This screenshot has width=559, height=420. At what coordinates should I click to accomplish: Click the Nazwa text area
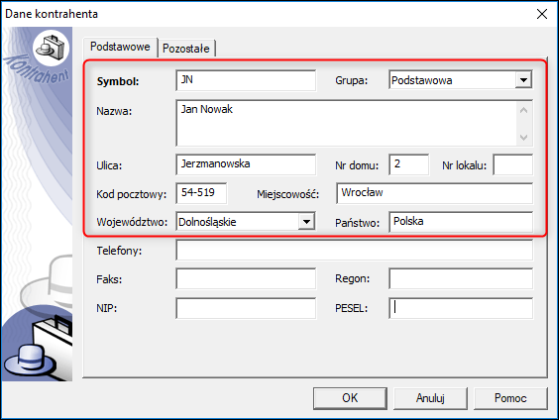point(346,123)
